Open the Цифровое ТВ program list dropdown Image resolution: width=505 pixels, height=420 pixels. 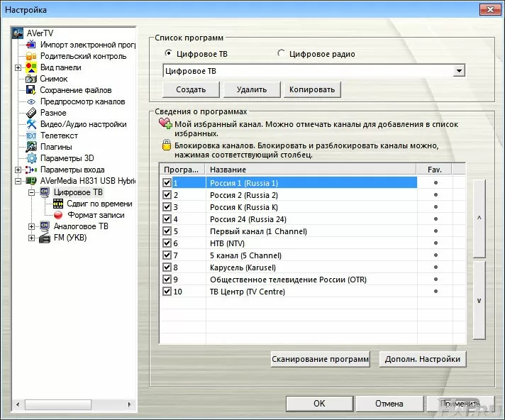pyautogui.click(x=459, y=71)
